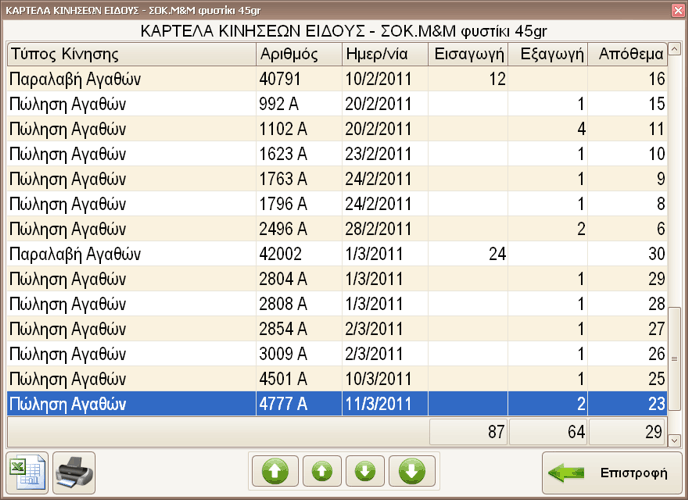Select the row numbered 4501 A
Viewport: 688px width, 500px height.
click(337, 379)
